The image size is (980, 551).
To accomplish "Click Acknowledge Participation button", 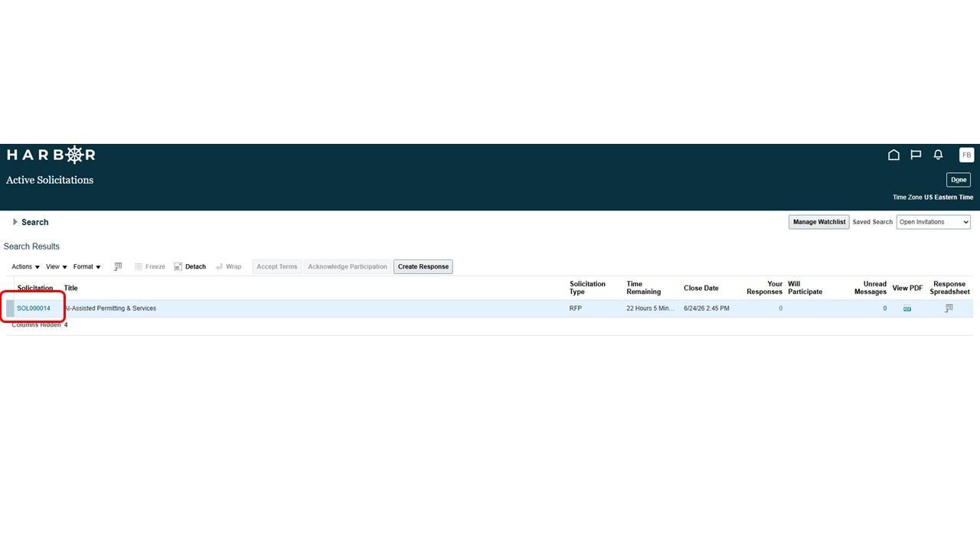I will click(348, 266).
